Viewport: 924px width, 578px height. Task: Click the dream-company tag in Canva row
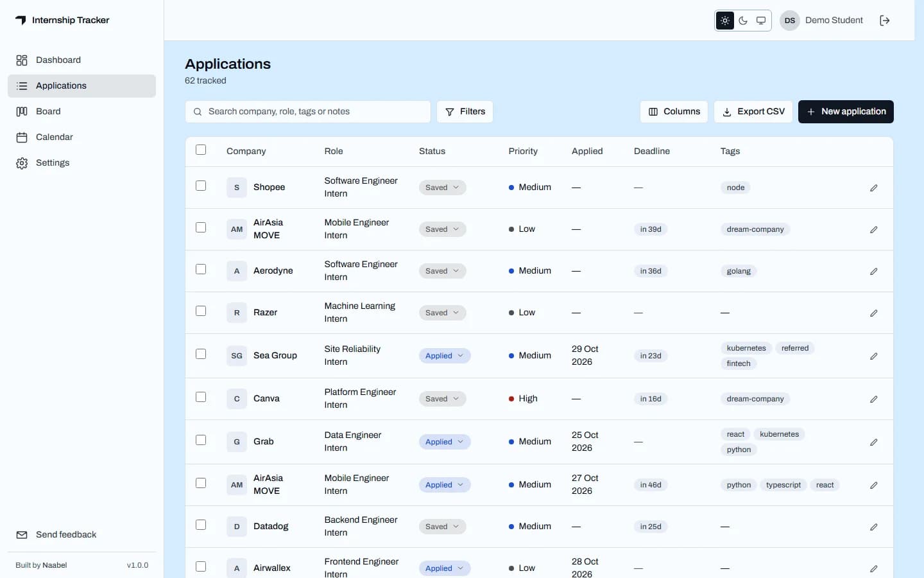coord(755,399)
